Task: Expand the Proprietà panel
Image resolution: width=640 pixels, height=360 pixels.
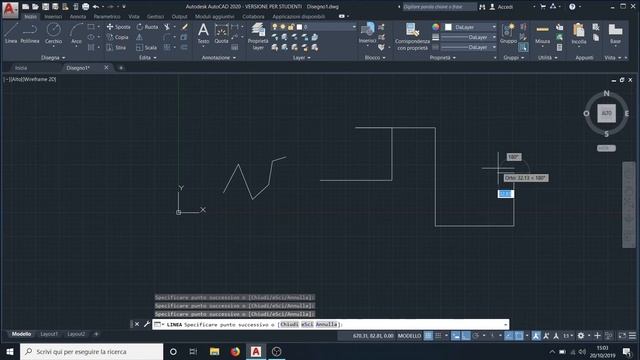Action: (442, 58)
